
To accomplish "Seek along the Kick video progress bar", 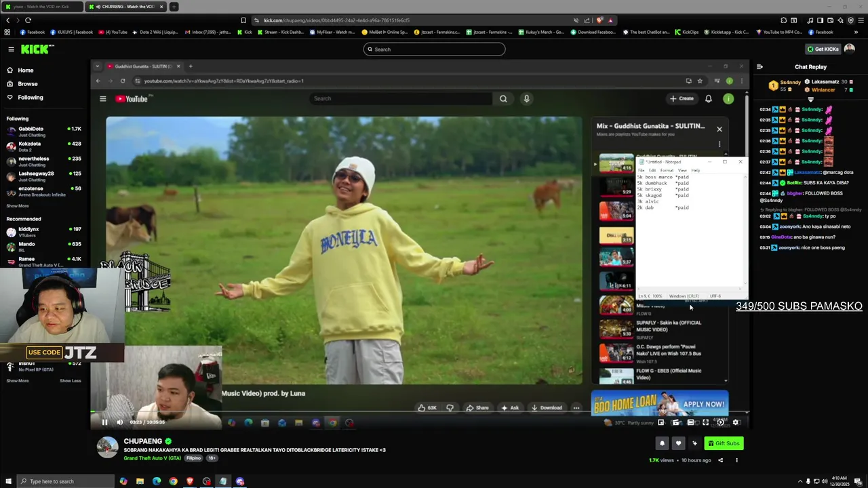I will click(x=420, y=412).
